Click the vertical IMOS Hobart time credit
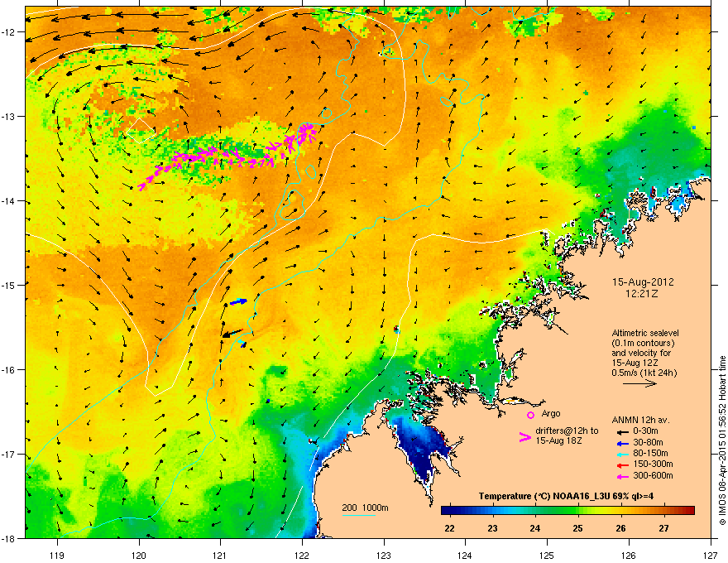 (x=722, y=440)
